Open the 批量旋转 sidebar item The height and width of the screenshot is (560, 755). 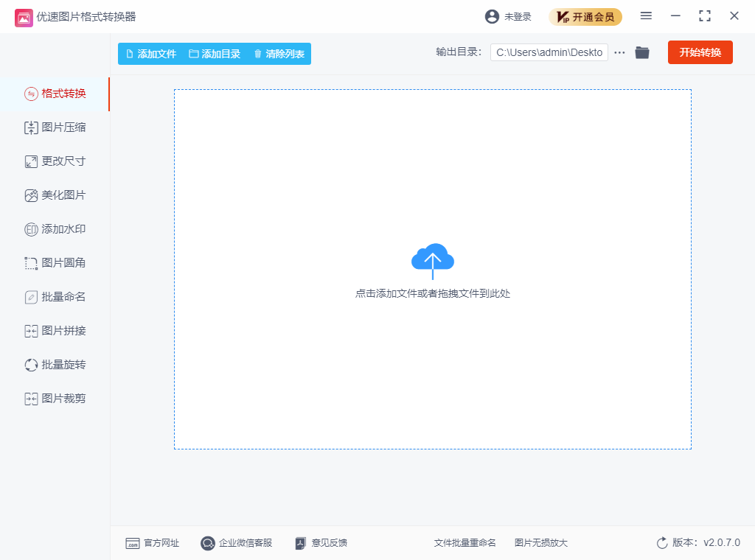[55, 365]
